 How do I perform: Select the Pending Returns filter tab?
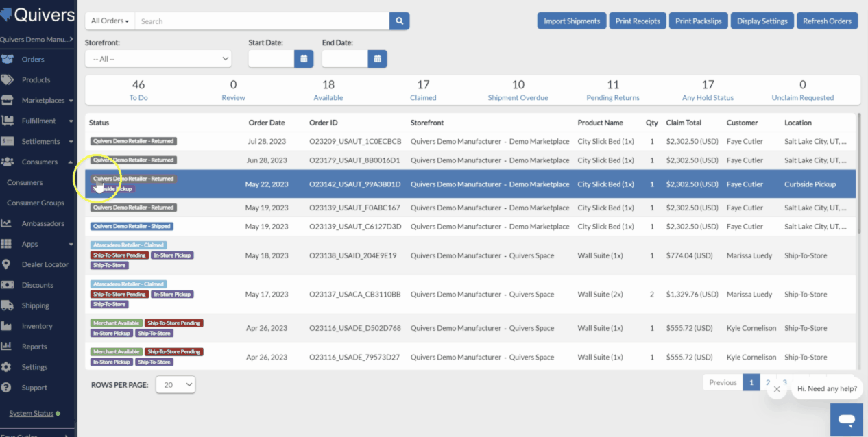(x=613, y=90)
